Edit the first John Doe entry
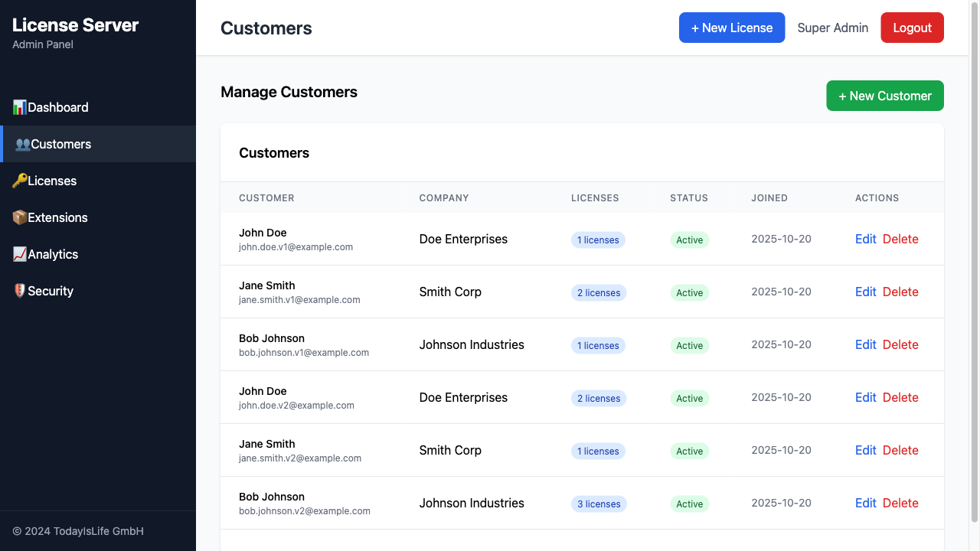Viewport: 980px width, 551px height. (x=865, y=239)
